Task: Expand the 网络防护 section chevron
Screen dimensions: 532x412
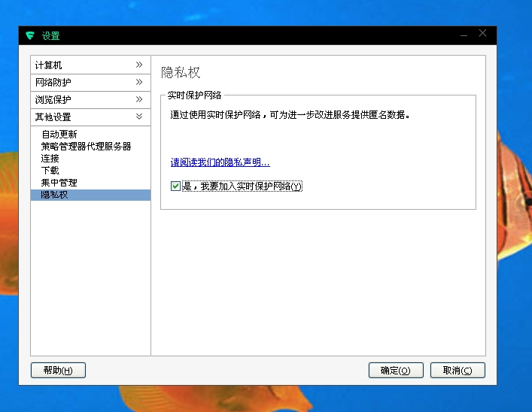Action: 139,83
